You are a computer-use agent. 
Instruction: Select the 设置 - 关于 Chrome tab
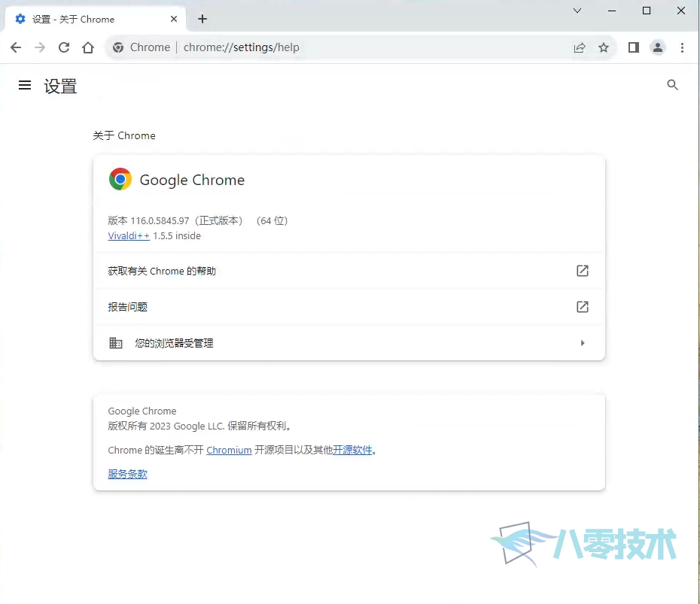[95, 19]
